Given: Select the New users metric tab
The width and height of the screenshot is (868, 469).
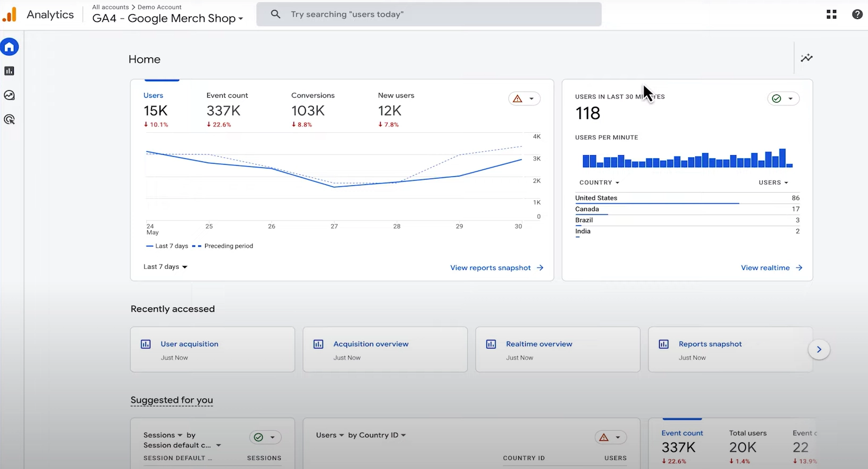Looking at the screenshot, I should click(x=396, y=109).
